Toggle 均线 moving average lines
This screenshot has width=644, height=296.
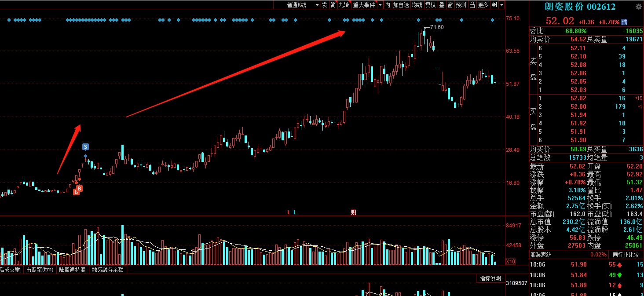coord(417,5)
